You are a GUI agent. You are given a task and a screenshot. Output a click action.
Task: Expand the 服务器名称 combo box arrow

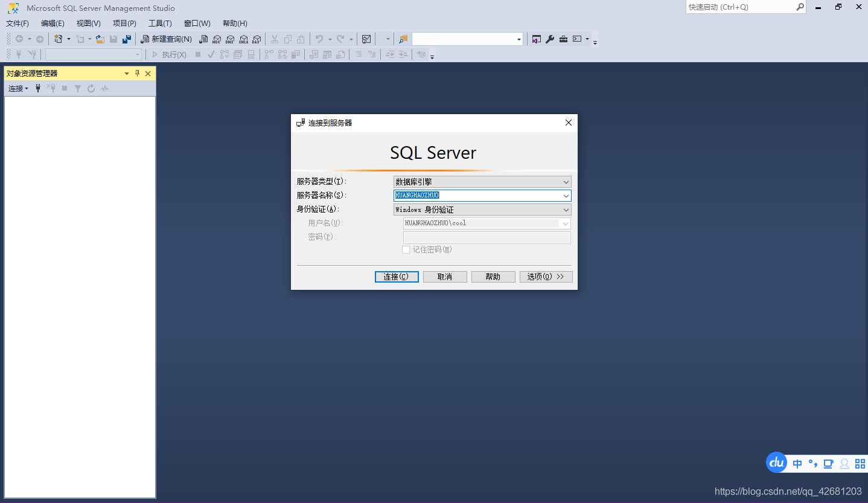(566, 195)
